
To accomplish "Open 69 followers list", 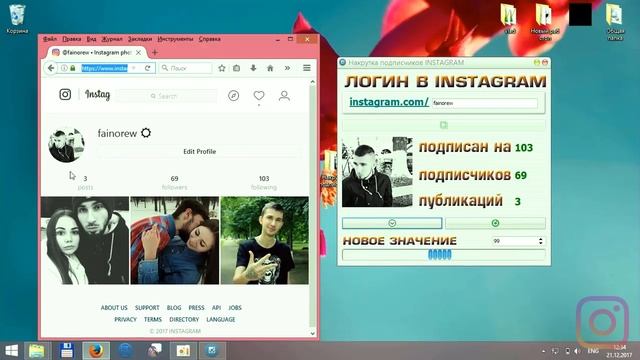I will [174, 182].
